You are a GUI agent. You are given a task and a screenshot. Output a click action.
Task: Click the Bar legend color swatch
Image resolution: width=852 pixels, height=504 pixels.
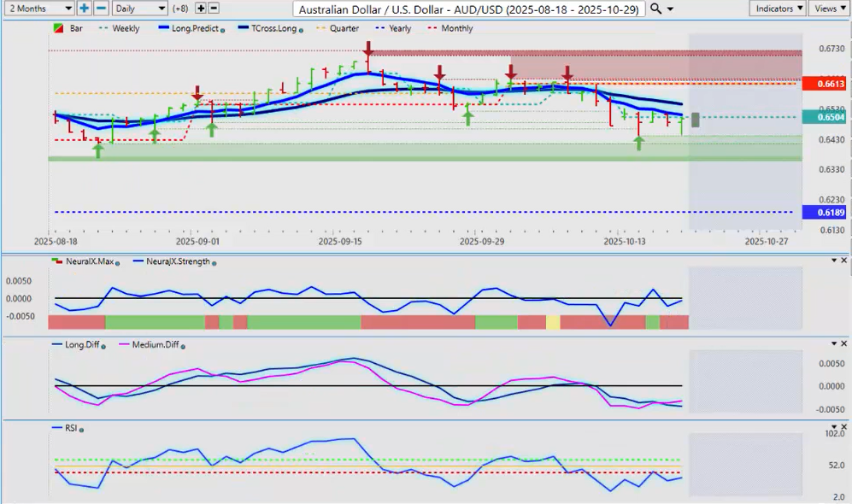(x=58, y=28)
